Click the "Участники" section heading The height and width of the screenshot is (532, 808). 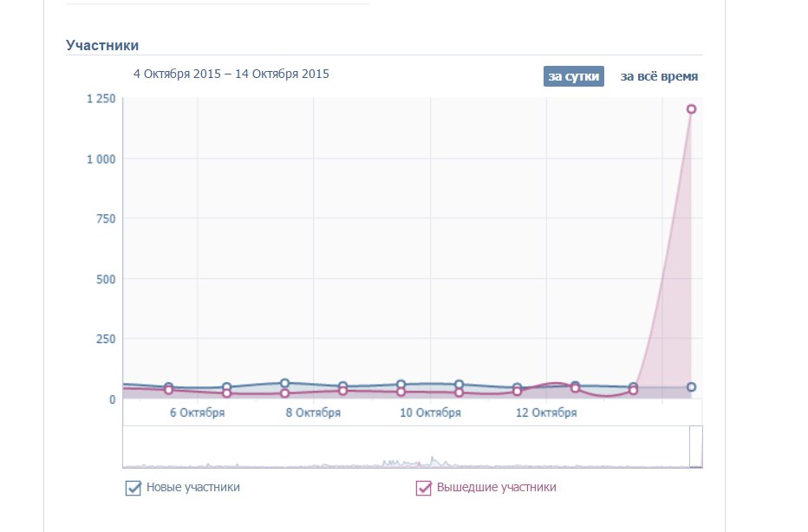102,45
